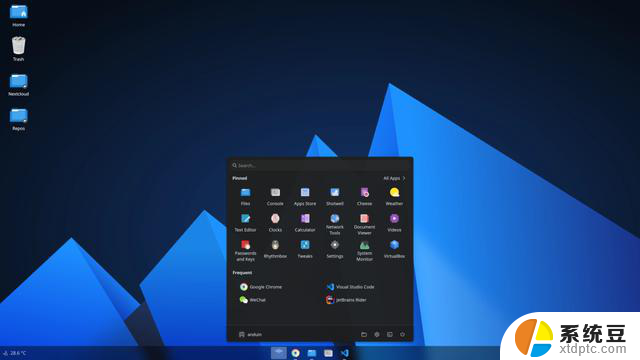Open Files from the Pinned apps
640x360 pixels.
pos(245,196)
